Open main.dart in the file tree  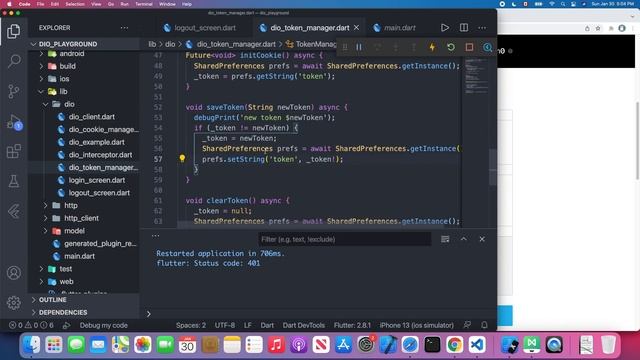[79, 256]
